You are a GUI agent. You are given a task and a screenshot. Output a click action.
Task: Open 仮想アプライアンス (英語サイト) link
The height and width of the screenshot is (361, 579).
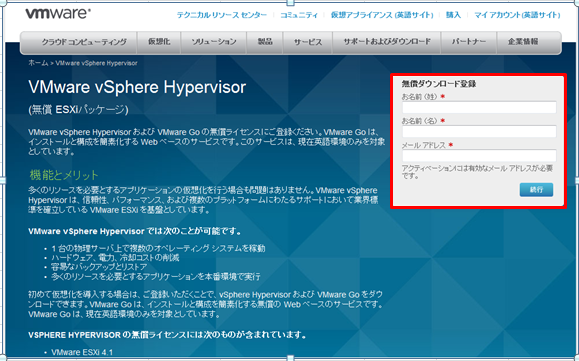click(382, 15)
